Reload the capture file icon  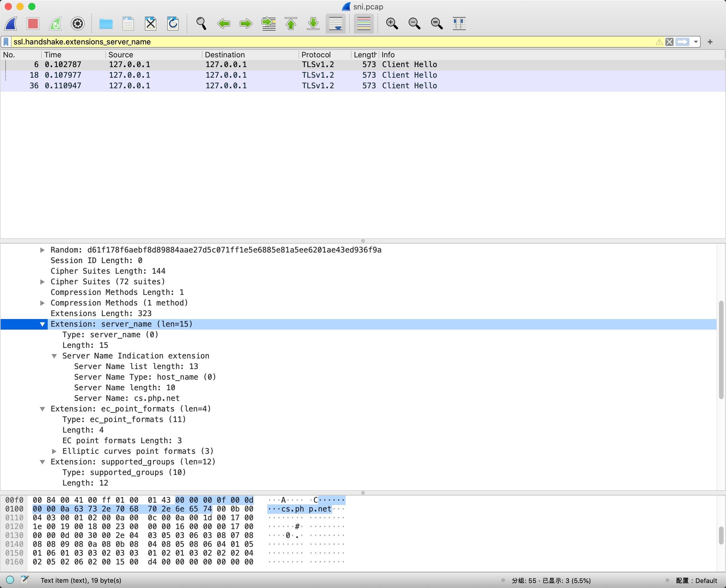click(173, 23)
